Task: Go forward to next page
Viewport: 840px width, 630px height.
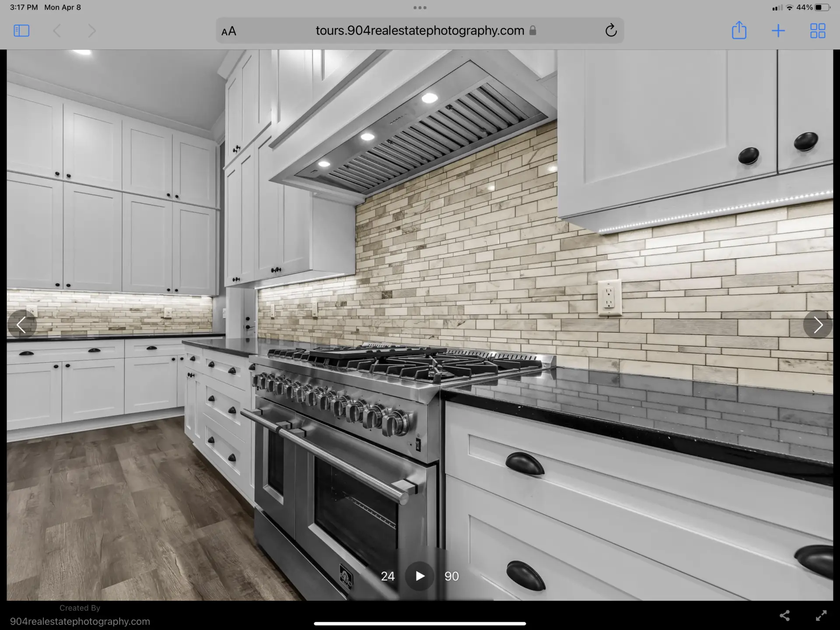Action: [x=91, y=31]
